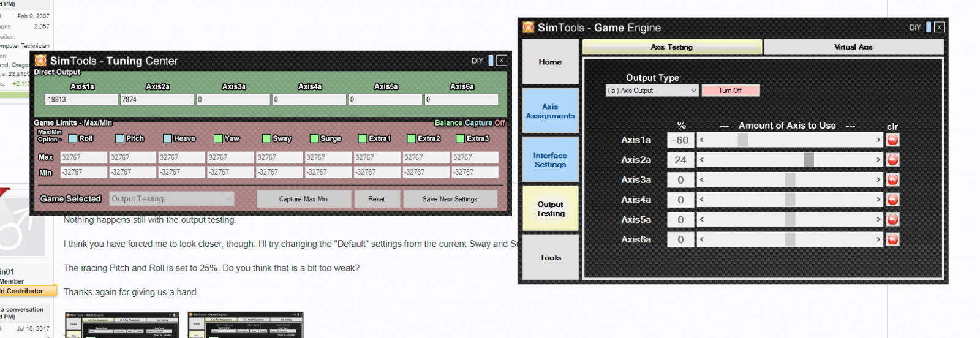The height and width of the screenshot is (338, 980).
Task: Clear Axis6a with its red clr icon
Action: pos(892,239)
